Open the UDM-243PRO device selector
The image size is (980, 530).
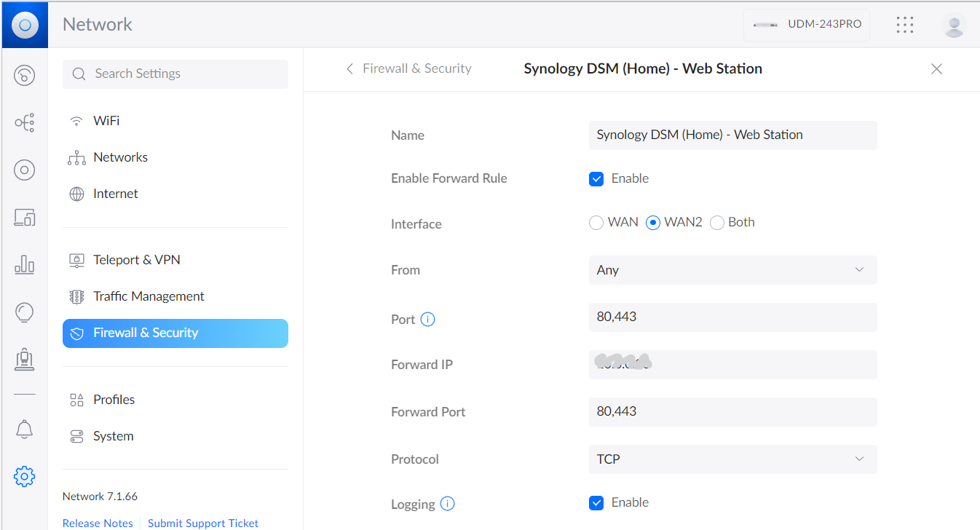(x=806, y=25)
